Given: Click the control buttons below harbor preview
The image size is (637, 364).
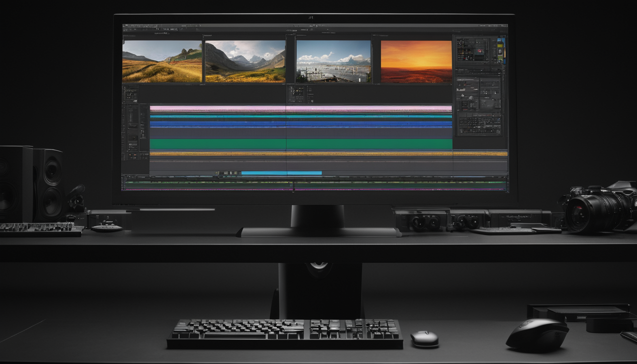Looking at the screenshot, I should (x=300, y=93).
